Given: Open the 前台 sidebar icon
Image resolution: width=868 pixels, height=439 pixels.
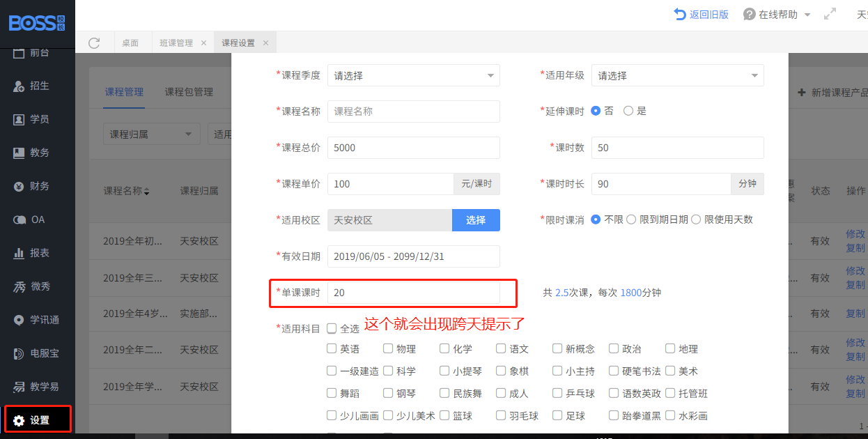Looking at the screenshot, I should pyautogui.click(x=19, y=52).
